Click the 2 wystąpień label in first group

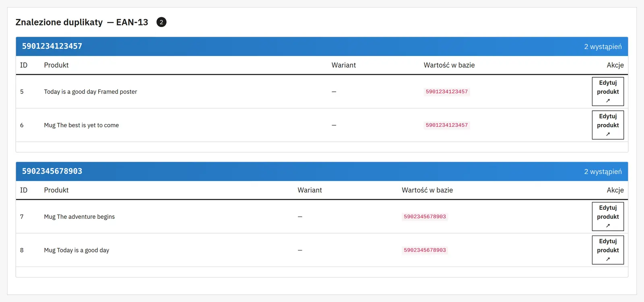coord(603,47)
